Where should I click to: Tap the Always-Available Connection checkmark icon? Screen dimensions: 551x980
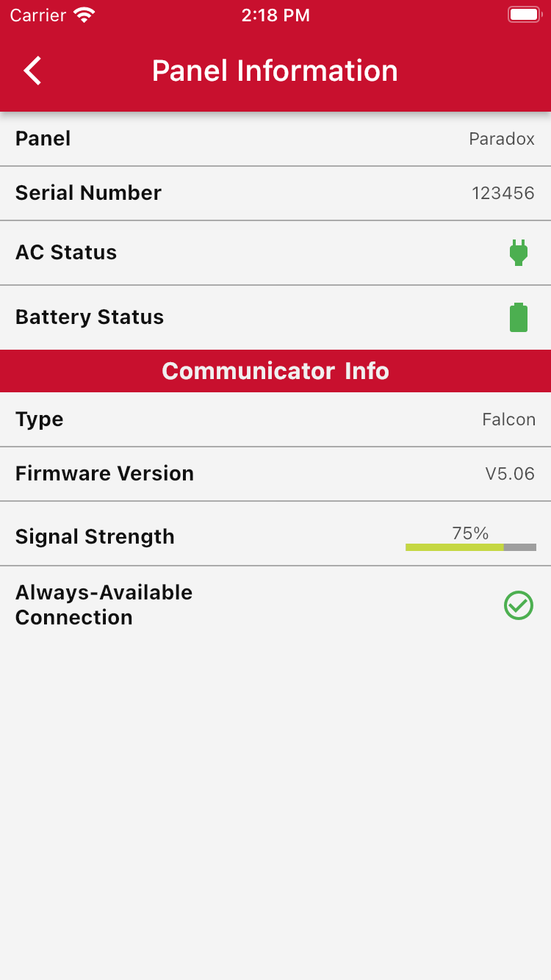coord(519,605)
